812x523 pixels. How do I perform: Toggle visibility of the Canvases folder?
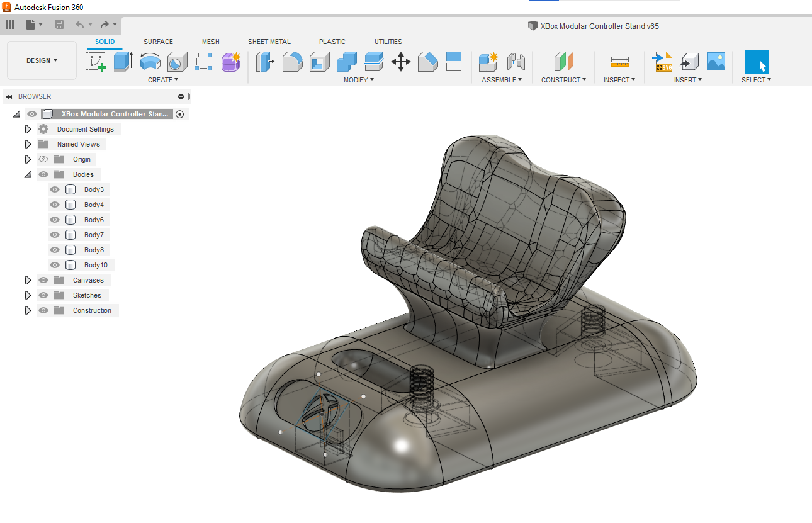point(43,280)
